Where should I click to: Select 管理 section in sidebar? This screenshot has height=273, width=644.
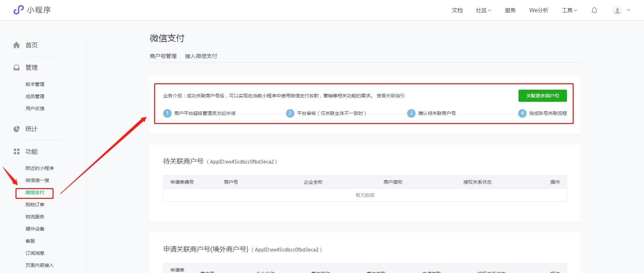32,67
